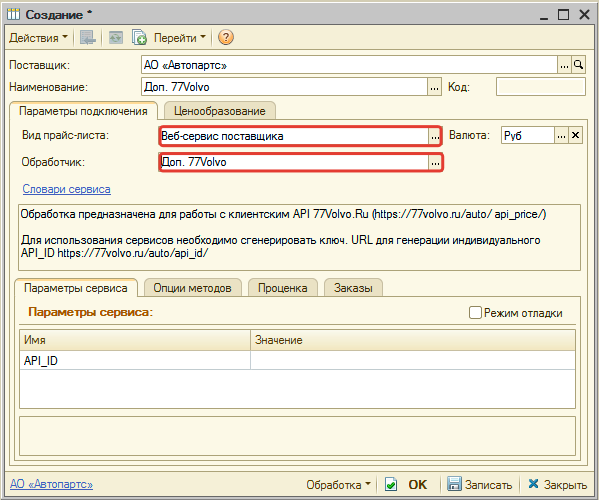This screenshot has width=599, height=500.
Task: Click the Записать floppy disk icon
Action: pos(454,484)
